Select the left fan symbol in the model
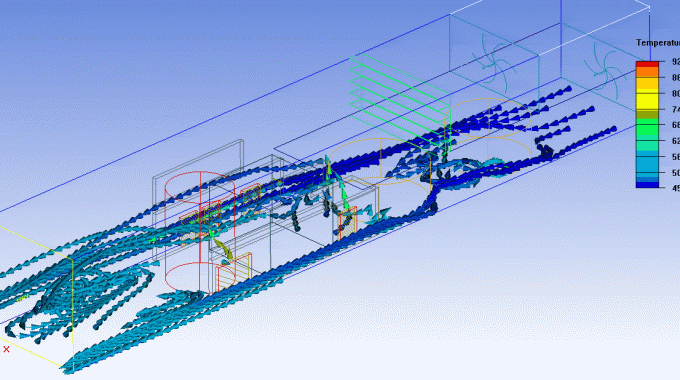This screenshot has height=380, width=680. [x=493, y=64]
